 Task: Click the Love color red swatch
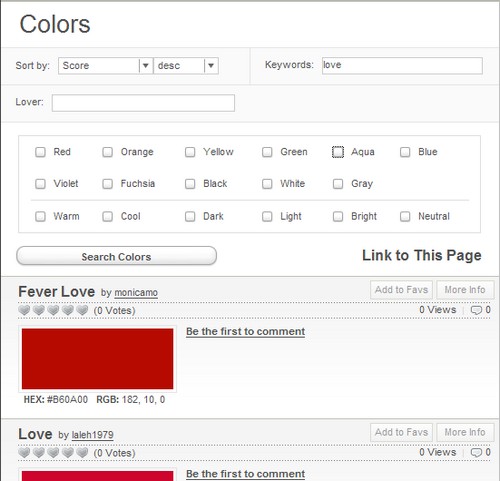[x=98, y=476]
